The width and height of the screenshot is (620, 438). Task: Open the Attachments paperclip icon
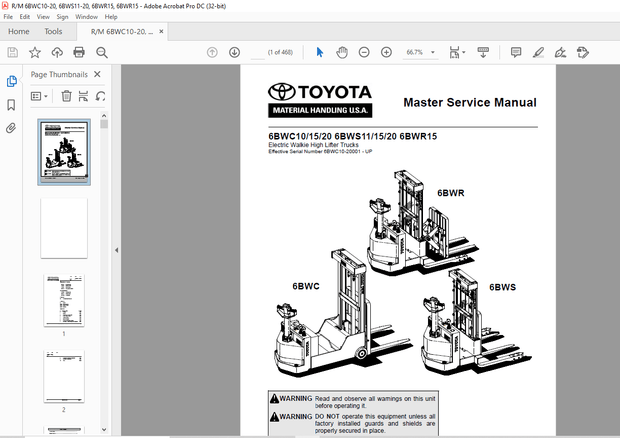point(11,128)
